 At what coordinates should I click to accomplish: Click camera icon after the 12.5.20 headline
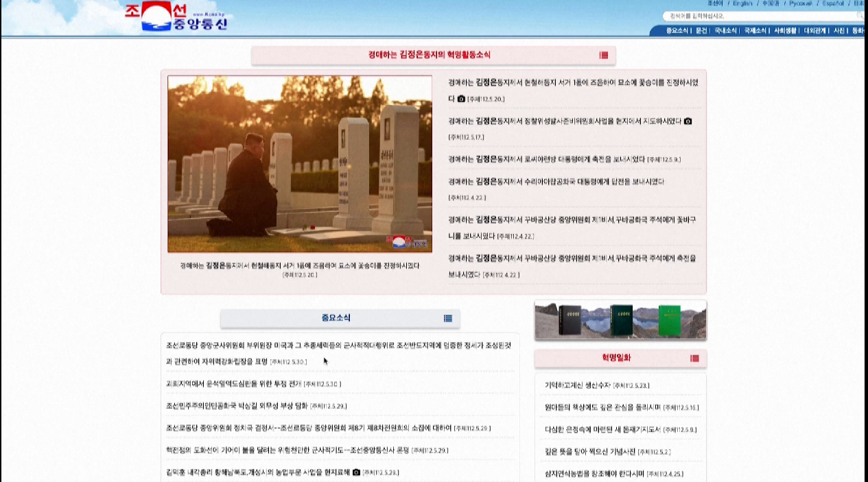461,99
